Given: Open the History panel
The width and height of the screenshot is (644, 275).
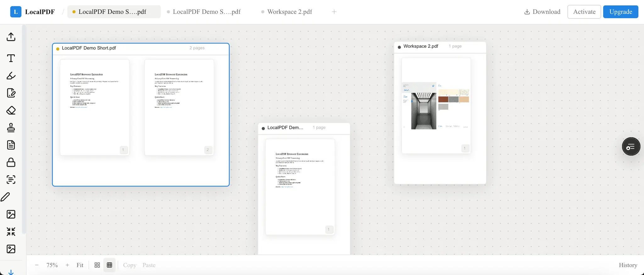Looking at the screenshot, I should coord(628,265).
